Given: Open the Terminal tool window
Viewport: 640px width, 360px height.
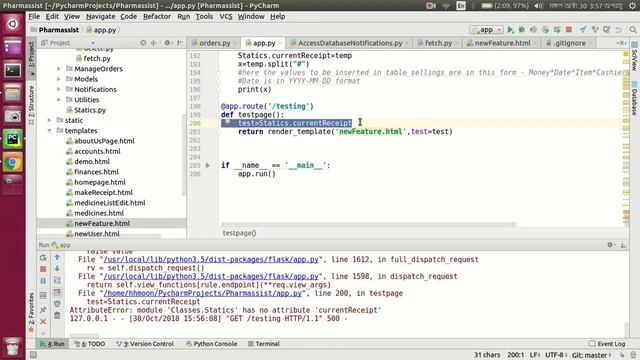Looking at the screenshot, I should pyautogui.click(x=263, y=344).
